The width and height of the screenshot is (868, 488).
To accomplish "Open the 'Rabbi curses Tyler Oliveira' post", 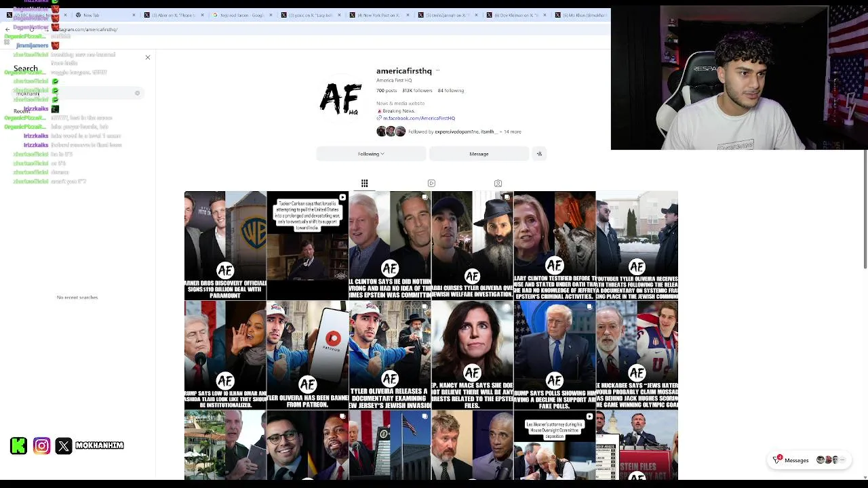I will (472, 245).
